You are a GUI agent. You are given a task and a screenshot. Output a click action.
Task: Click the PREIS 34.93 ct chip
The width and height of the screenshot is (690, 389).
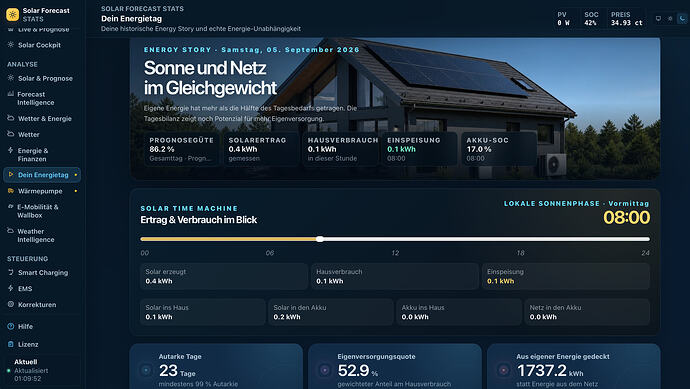pyautogui.click(x=627, y=18)
